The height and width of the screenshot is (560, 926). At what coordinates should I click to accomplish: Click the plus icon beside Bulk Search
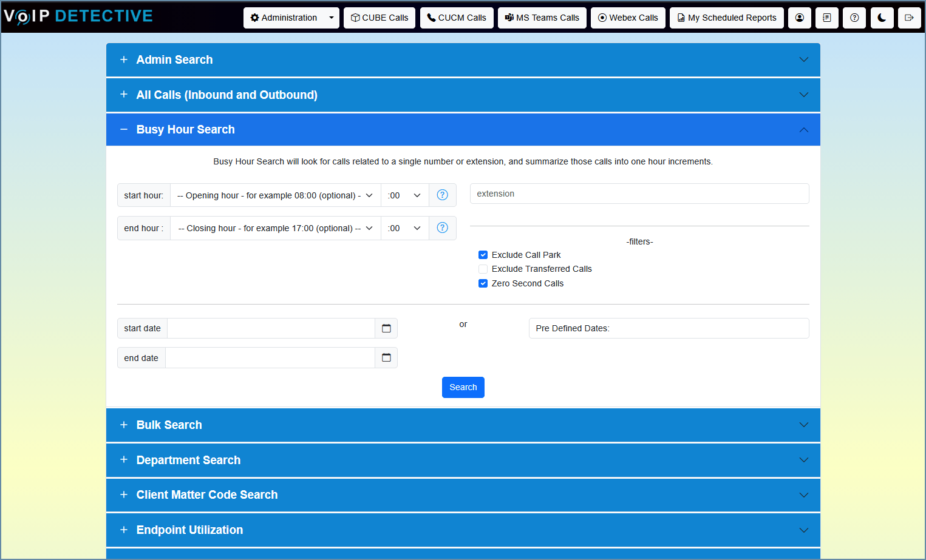pos(124,425)
